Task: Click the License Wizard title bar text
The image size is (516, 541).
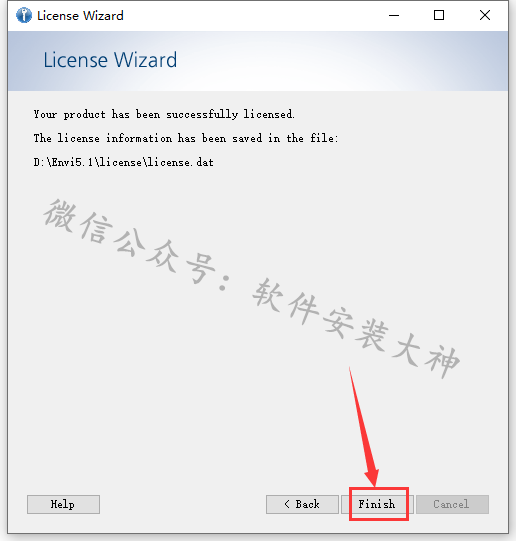Action: click(80, 16)
